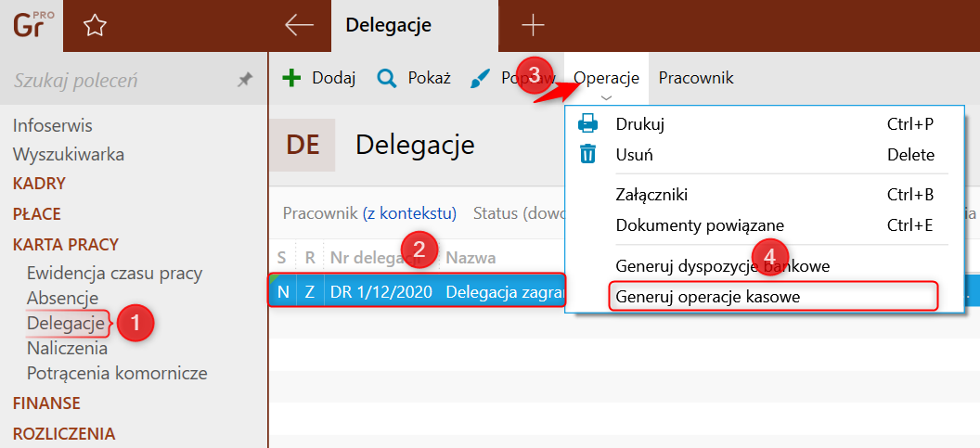Pin the command search panel
Screen dimensions: 980x448
[x=245, y=81]
